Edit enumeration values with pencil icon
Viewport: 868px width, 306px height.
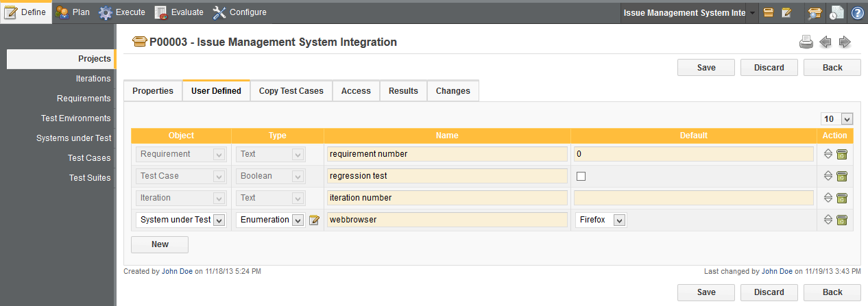point(314,220)
